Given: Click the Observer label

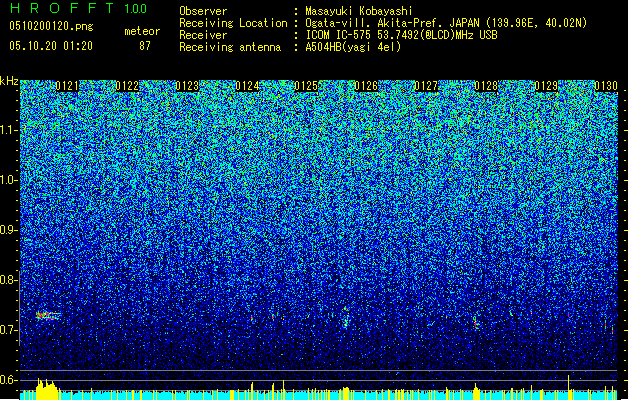Looking at the screenshot, I should click(x=203, y=11).
